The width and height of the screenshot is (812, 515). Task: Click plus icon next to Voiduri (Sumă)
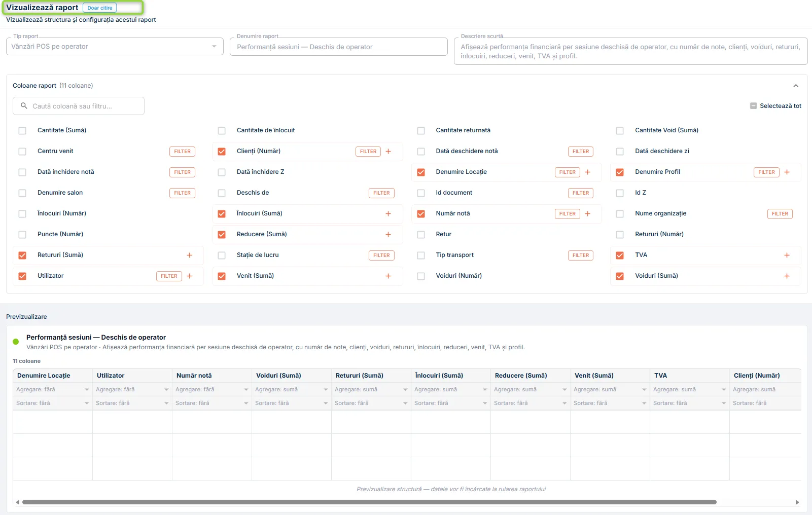coord(787,276)
